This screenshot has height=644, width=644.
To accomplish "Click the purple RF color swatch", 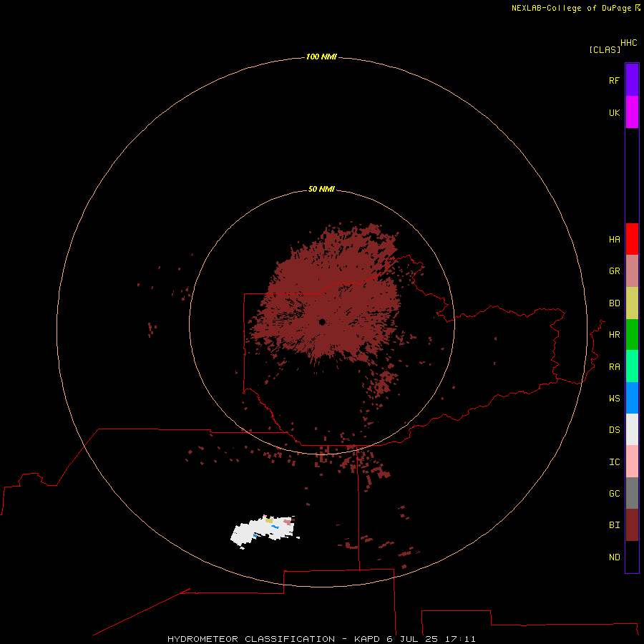I will coord(632,80).
